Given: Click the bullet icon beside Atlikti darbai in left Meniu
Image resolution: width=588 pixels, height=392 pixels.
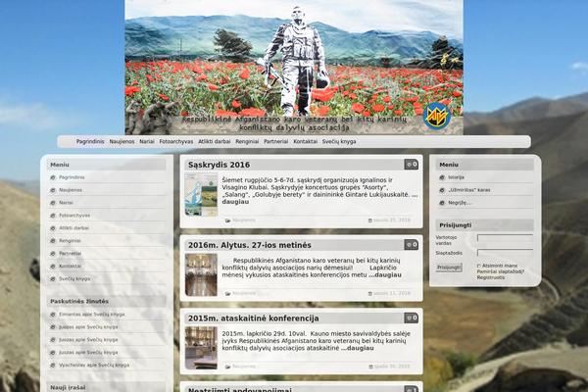Looking at the screenshot, I should 53,228.
